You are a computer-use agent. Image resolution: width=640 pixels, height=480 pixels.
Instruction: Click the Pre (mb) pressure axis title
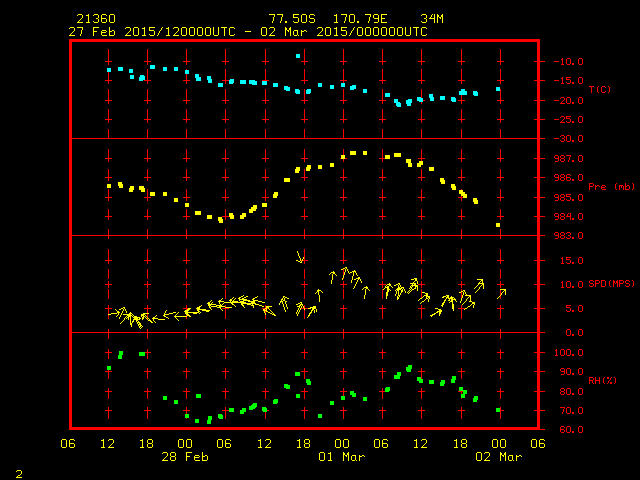611,187
